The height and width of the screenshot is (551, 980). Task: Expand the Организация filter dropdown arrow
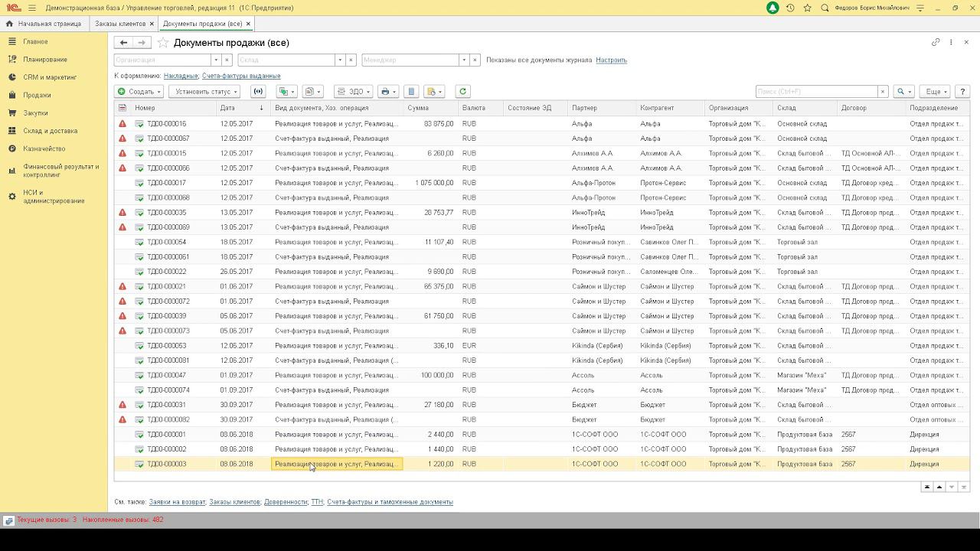217,60
